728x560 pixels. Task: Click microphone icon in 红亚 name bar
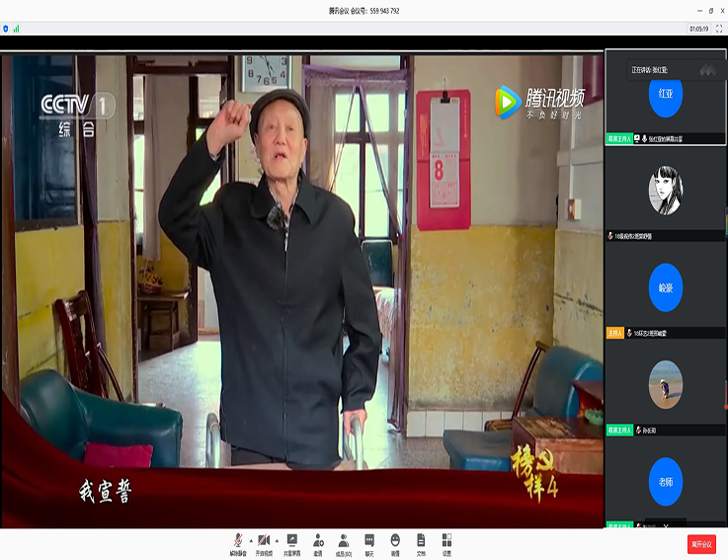coord(644,138)
